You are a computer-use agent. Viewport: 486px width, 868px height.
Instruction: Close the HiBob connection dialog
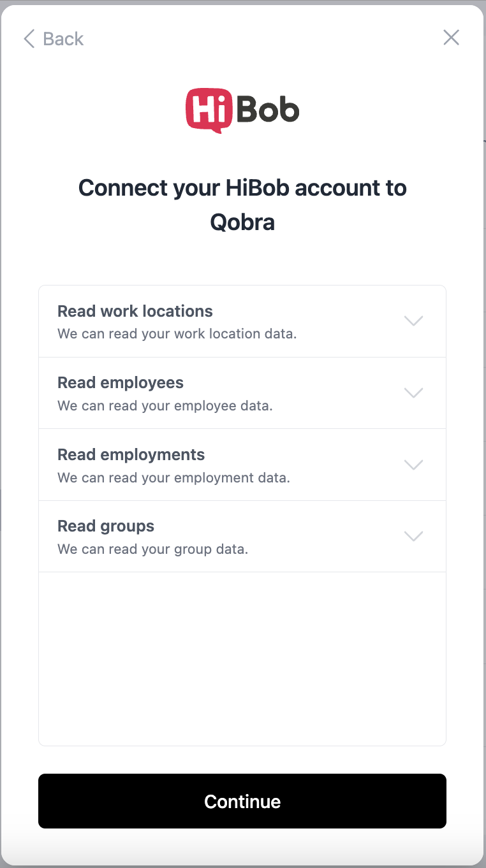(x=451, y=38)
